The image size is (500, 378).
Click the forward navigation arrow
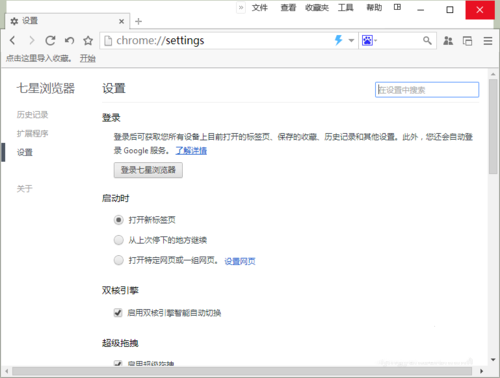click(x=32, y=41)
